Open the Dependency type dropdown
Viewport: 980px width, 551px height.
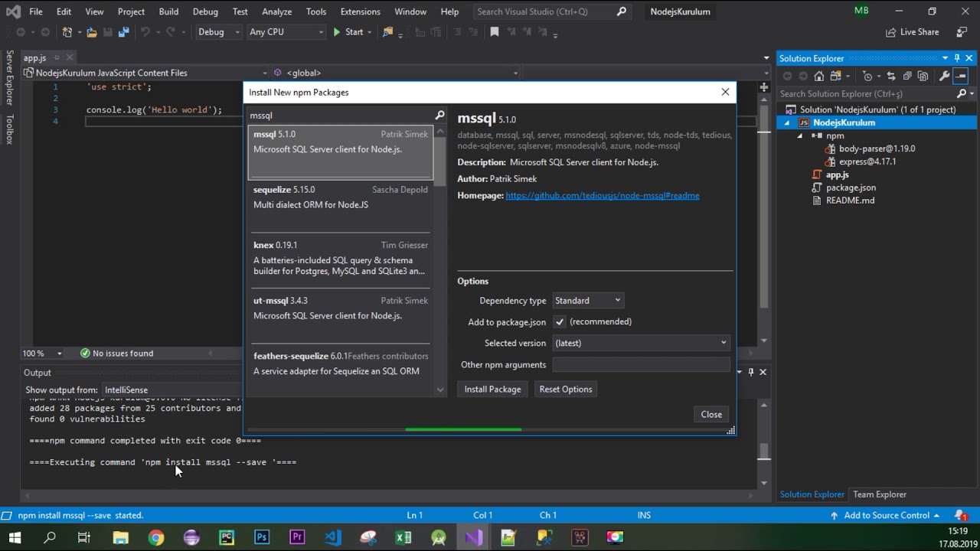coord(587,301)
